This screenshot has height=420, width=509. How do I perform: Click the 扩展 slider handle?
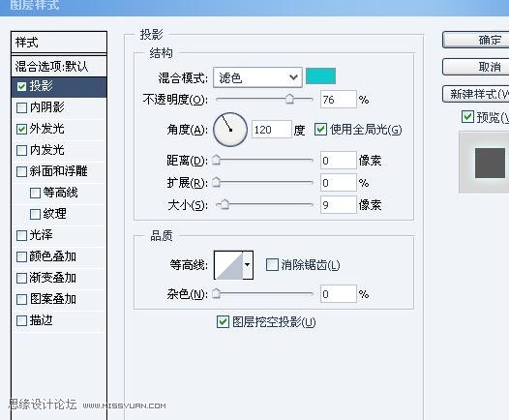[x=216, y=182]
